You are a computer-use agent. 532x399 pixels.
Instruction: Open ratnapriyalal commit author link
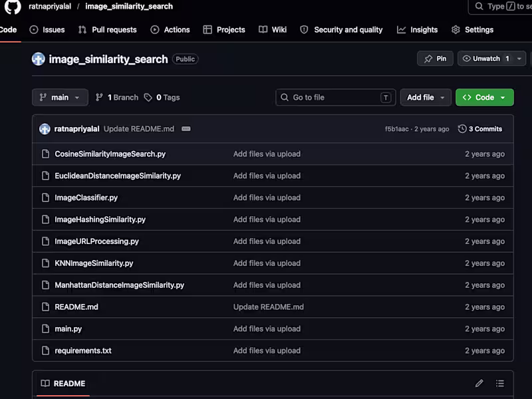[76, 129]
